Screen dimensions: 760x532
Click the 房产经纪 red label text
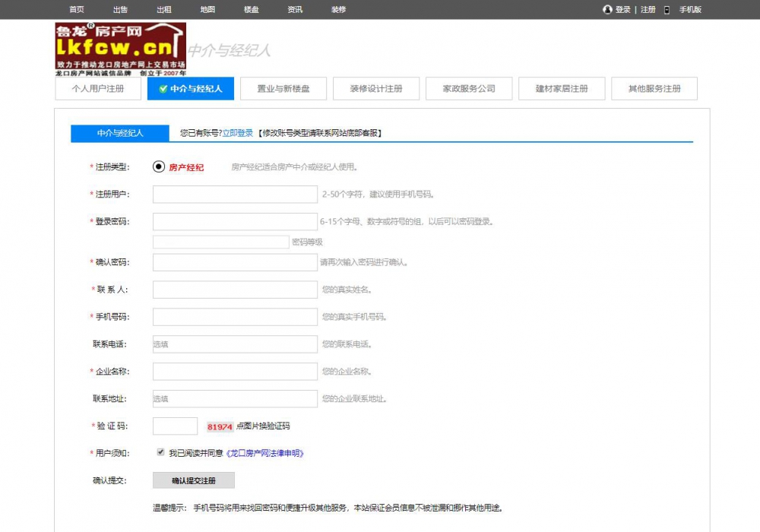tap(186, 168)
